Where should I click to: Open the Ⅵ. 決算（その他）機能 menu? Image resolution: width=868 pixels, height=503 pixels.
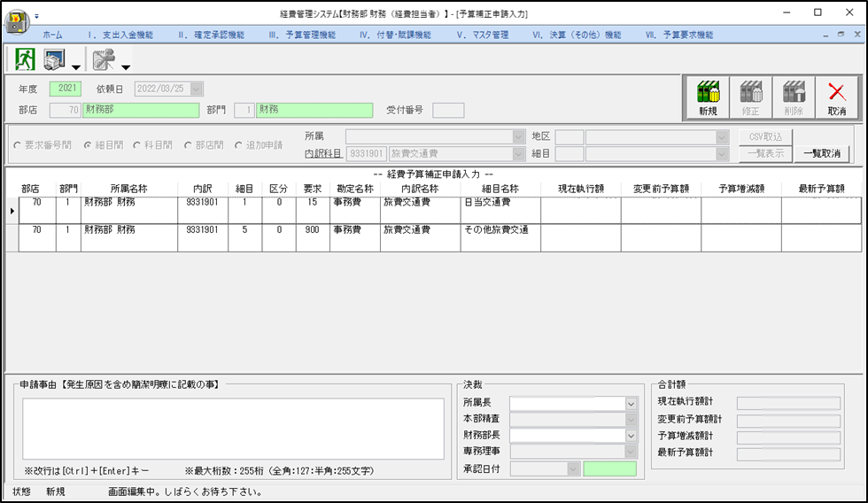[x=577, y=35]
